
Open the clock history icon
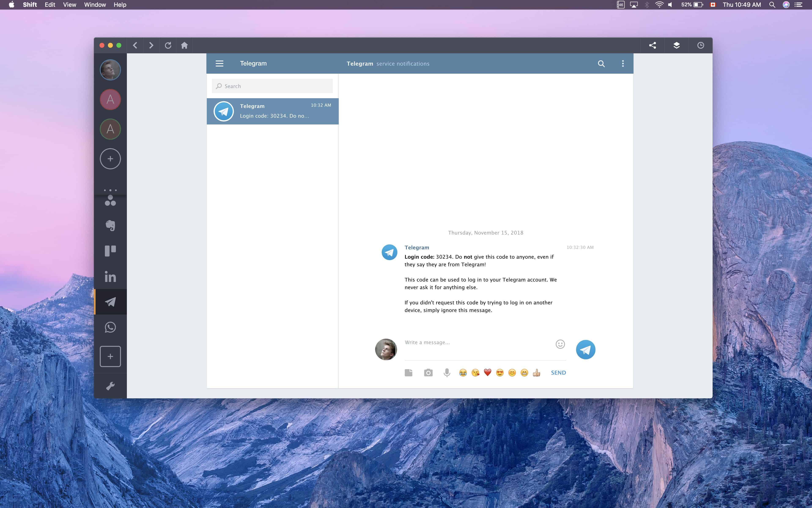[701, 45]
